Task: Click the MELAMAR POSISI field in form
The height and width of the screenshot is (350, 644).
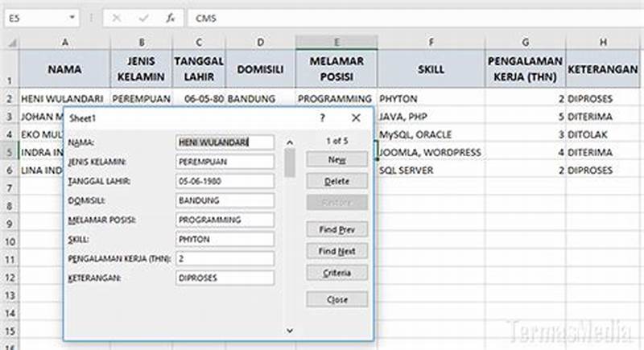Action: pos(225,220)
